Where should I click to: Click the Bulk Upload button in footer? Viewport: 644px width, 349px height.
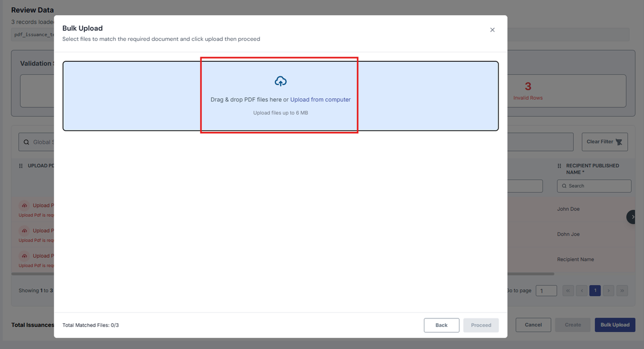tap(615, 325)
